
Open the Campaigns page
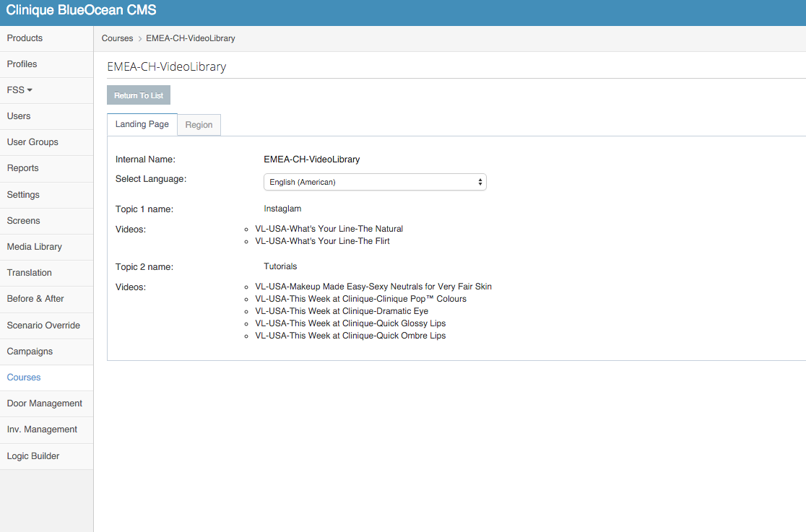point(46,352)
